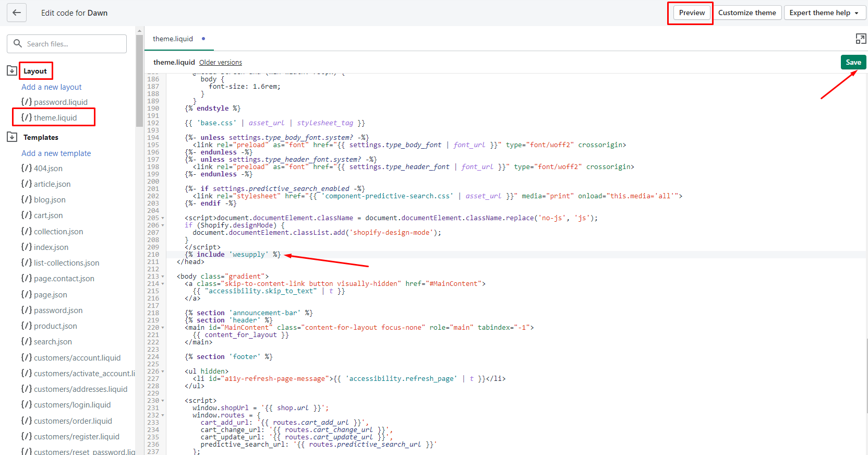Save the theme.liquid file
This screenshot has height=455, width=868.
click(x=853, y=62)
